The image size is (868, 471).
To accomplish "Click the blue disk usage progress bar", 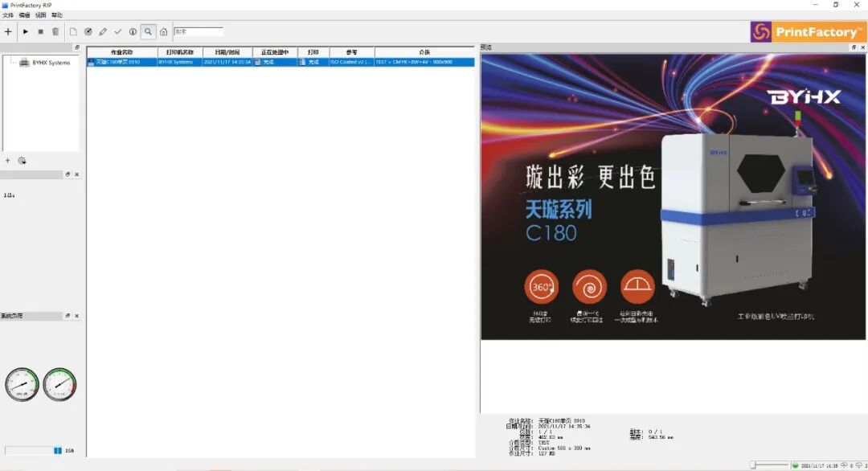I will point(33,451).
